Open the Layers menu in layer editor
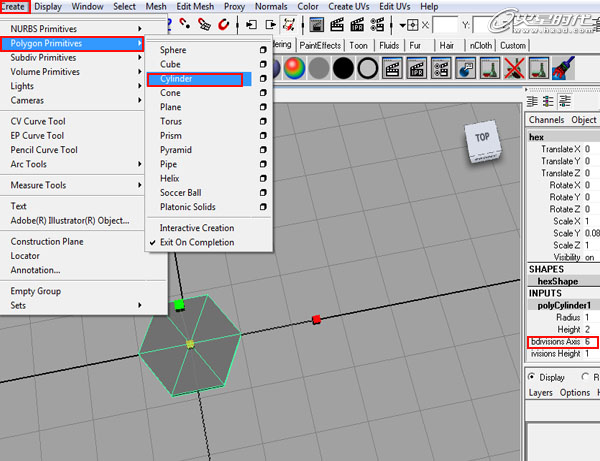The height and width of the screenshot is (461, 600). point(540,393)
